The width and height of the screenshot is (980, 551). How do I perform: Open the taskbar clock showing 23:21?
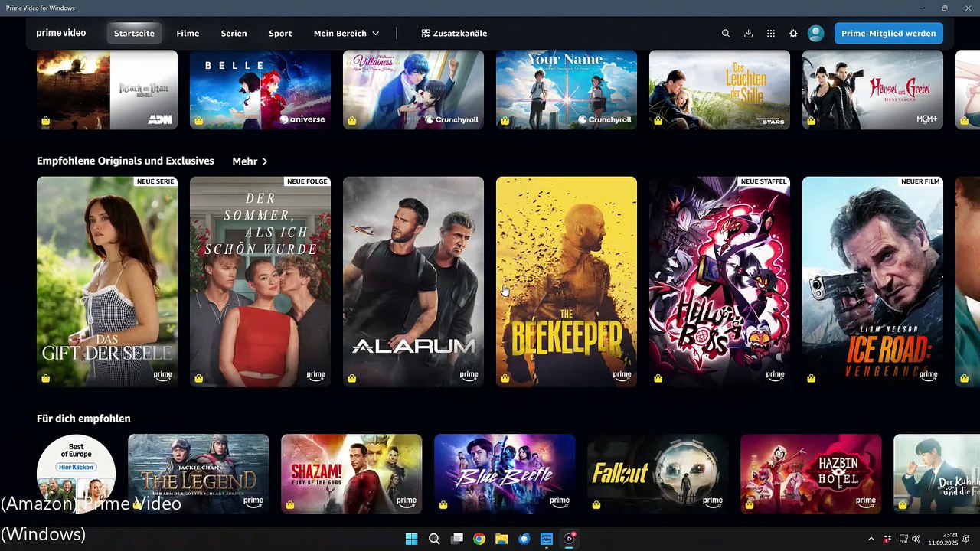pyautogui.click(x=943, y=539)
